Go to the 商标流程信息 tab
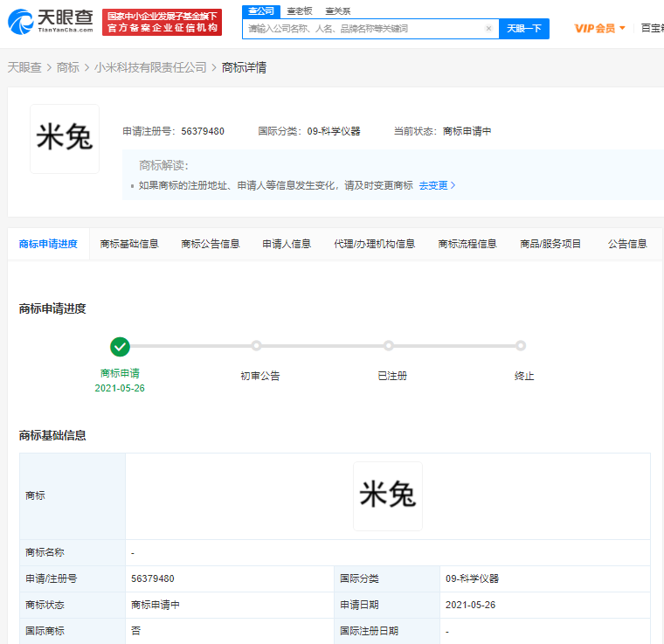This screenshot has height=644, width=664. (467, 244)
